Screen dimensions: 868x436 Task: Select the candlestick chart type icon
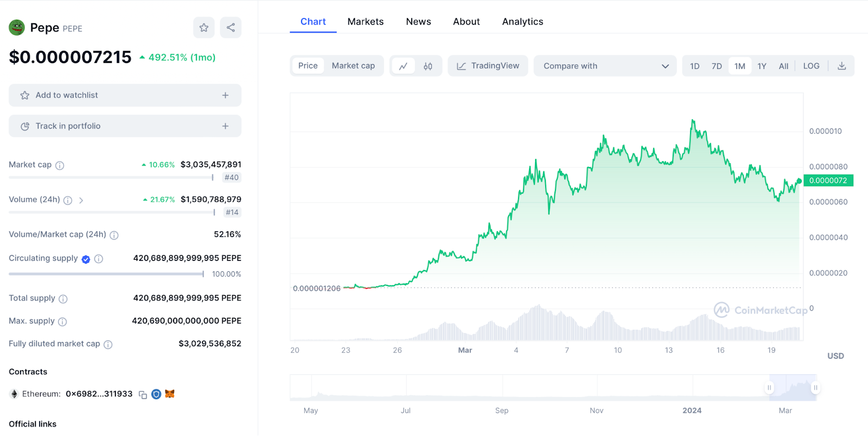428,66
